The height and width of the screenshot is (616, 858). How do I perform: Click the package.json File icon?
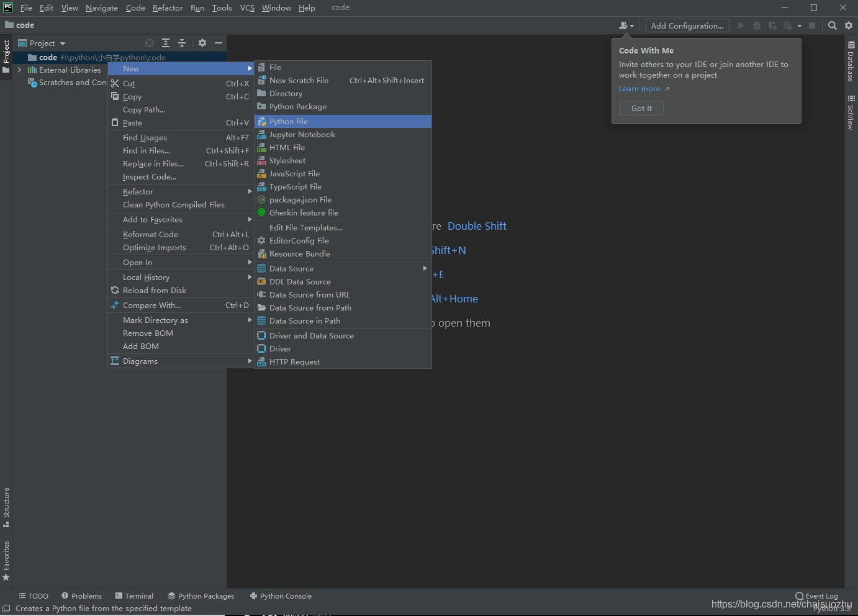[262, 200]
